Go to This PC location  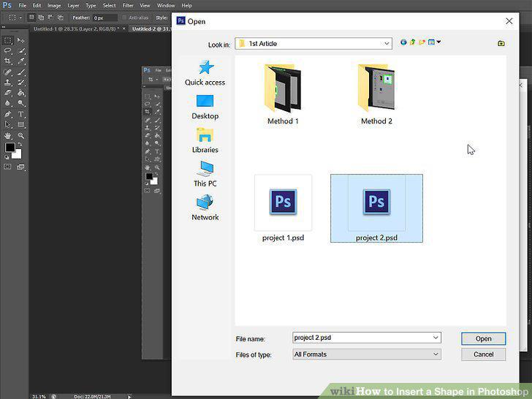pyautogui.click(x=205, y=174)
